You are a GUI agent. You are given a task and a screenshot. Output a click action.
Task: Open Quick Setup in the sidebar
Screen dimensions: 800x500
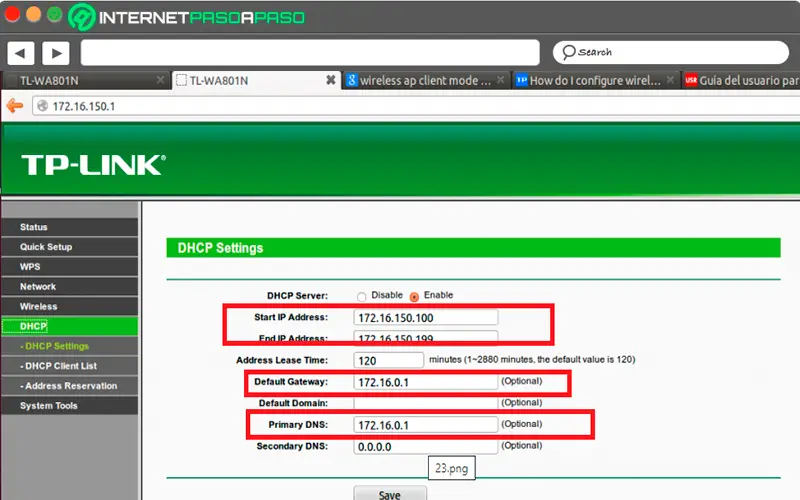[x=70, y=247]
